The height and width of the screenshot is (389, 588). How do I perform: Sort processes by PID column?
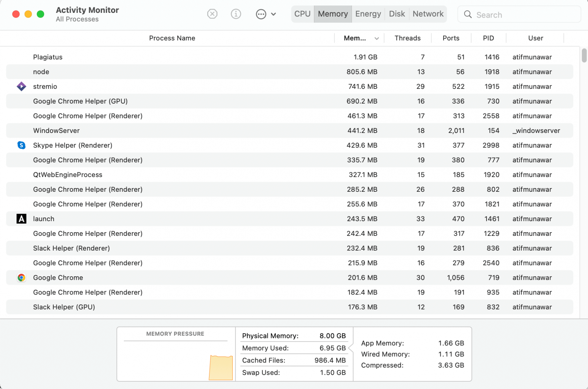pyautogui.click(x=488, y=38)
